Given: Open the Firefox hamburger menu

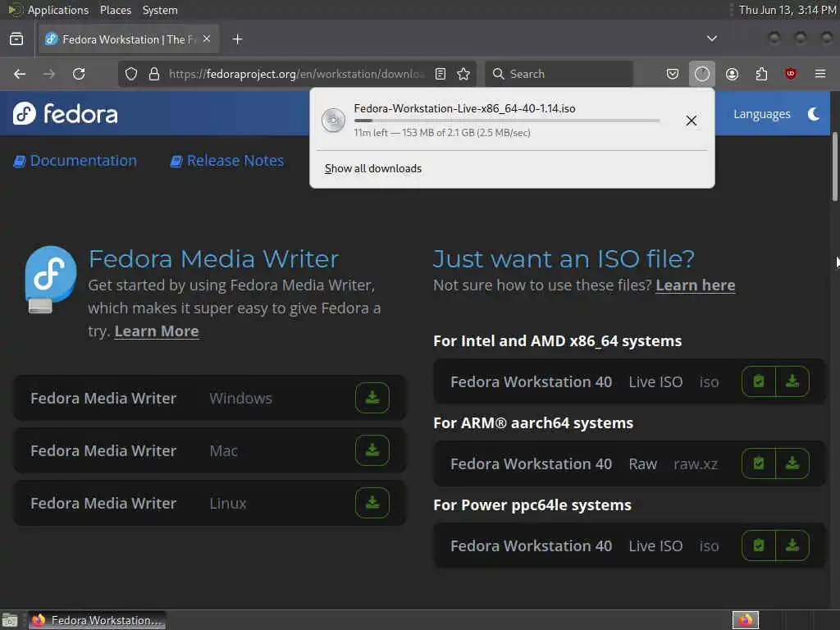Looking at the screenshot, I should point(820,74).
